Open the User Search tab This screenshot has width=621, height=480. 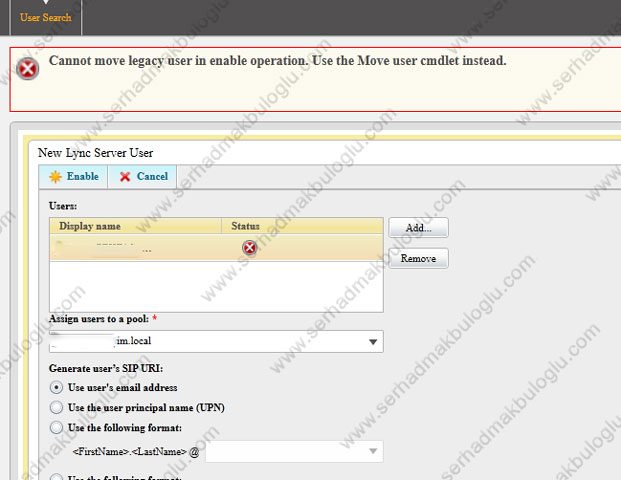[x=46, y=17]
